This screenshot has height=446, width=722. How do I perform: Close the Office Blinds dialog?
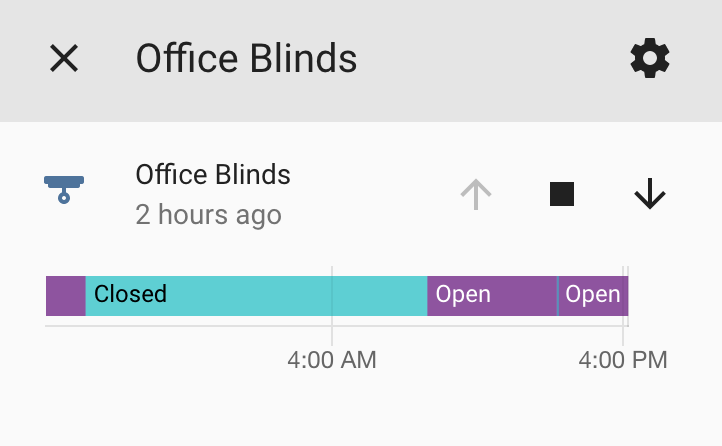[x=64, y=58]
